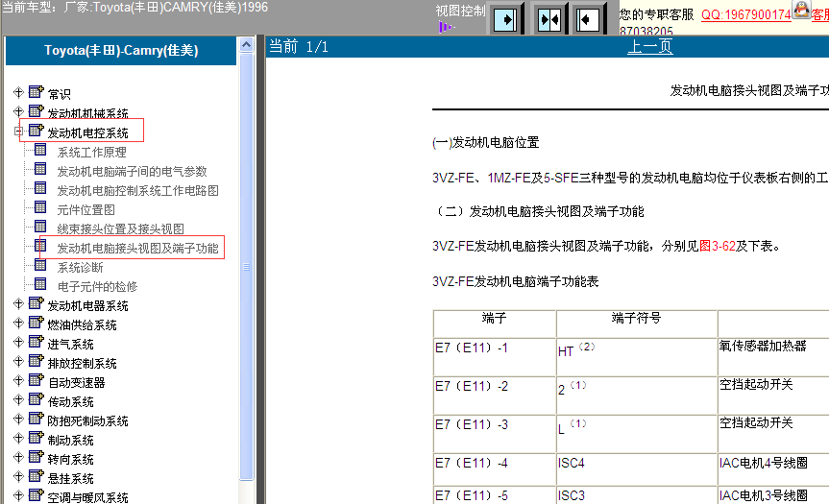The width and height of the screenshot is (829, 504).
Task: Expand the 排放控制系统 node
Action: pos(18,361)
